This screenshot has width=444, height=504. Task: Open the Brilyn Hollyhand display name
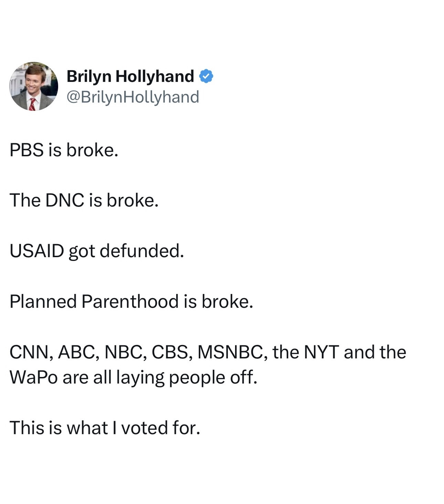(130, 76)
